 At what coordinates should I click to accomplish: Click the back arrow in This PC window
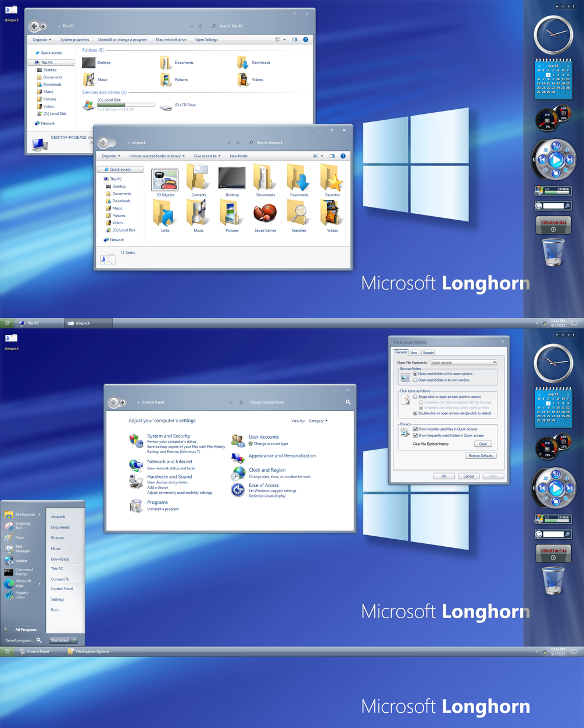pos(34,26)
